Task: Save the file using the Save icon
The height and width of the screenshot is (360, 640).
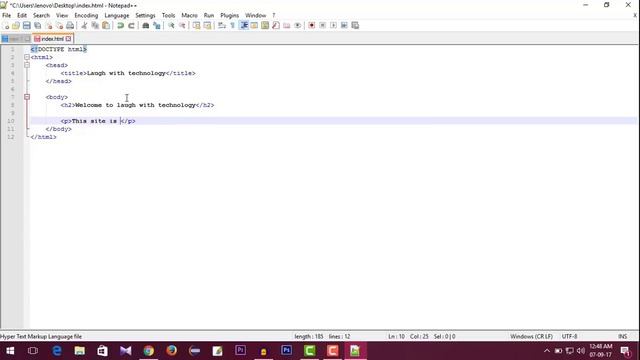Action: 27,26
